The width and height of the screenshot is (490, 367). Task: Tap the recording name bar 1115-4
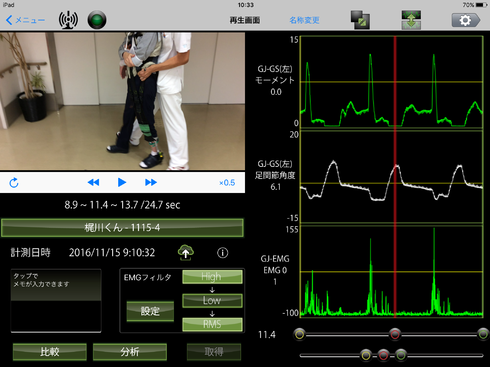122,228
